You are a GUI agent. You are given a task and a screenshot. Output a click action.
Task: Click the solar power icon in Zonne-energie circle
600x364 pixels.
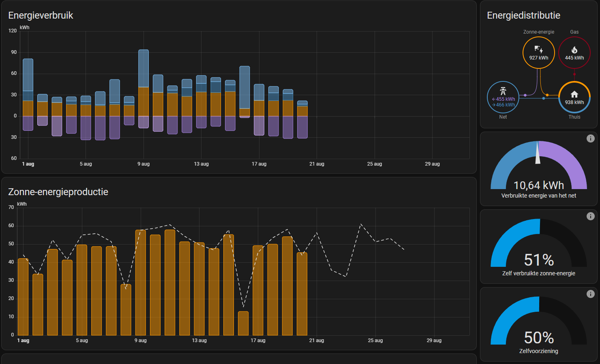coord(538,49)
